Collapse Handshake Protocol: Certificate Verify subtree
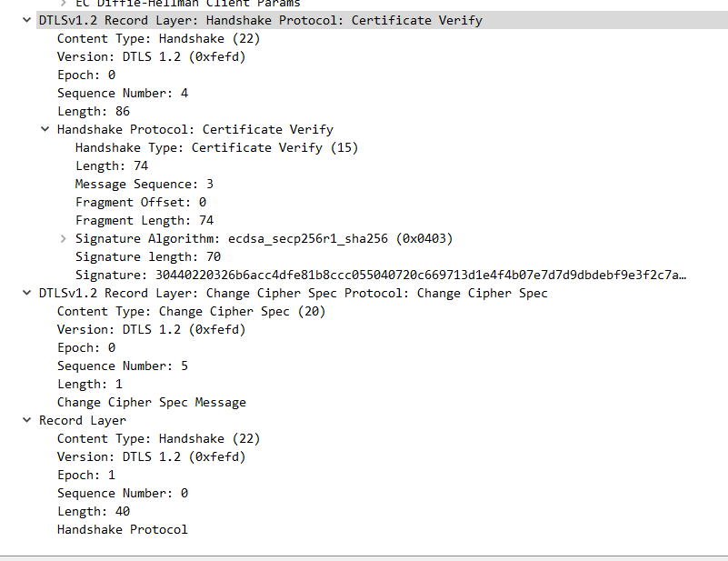Image resolution: width=728 pixels, height=561 pixels. pos(45,129)
